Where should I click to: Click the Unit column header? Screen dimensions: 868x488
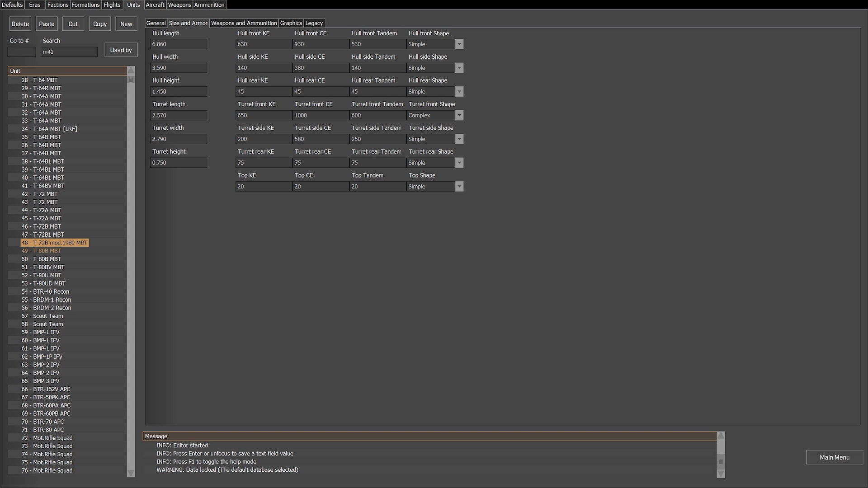click(67, 71)
